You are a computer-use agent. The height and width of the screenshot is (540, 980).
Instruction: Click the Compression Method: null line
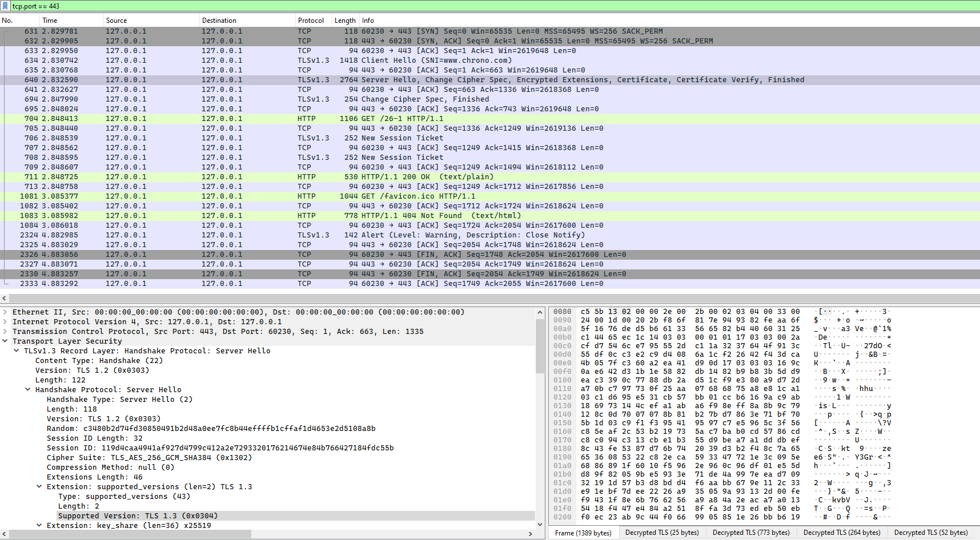coord(110,467)
